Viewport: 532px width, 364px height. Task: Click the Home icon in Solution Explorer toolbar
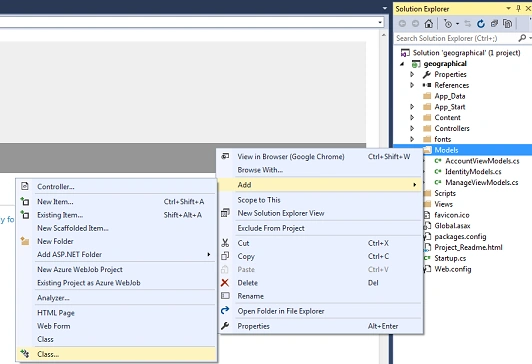click(429, 23)
